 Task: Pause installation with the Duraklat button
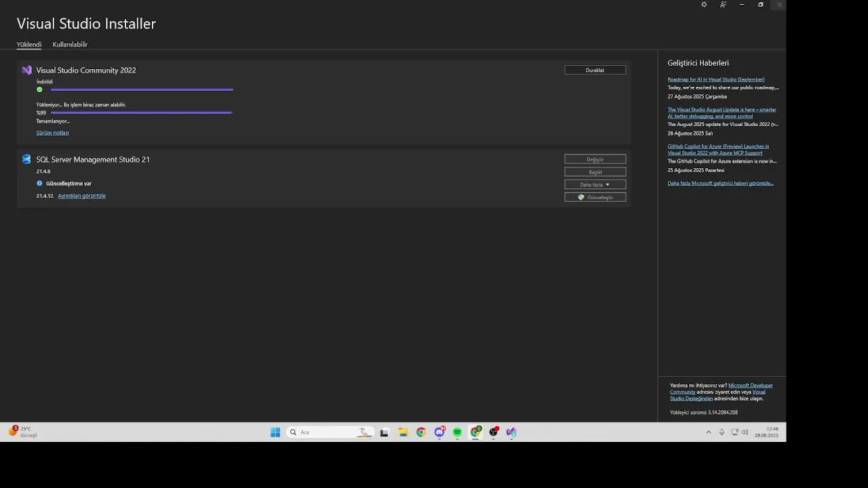[595, 70]
